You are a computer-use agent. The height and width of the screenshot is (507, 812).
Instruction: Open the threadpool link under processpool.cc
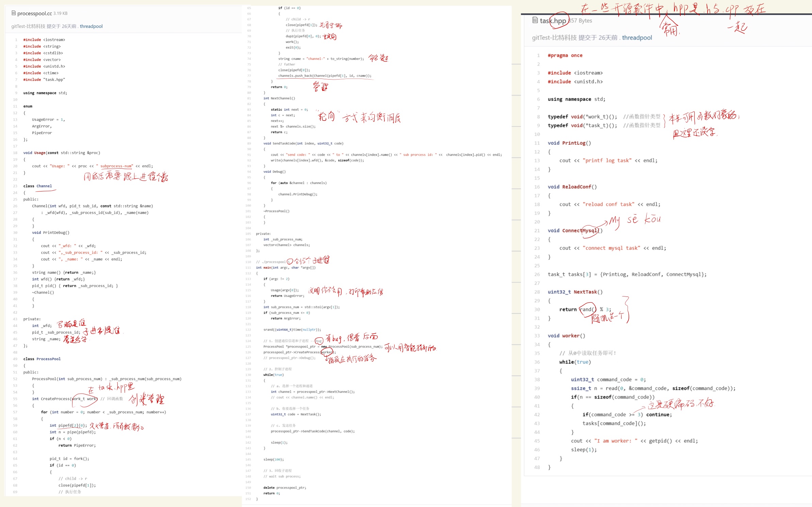coord(91,26)
